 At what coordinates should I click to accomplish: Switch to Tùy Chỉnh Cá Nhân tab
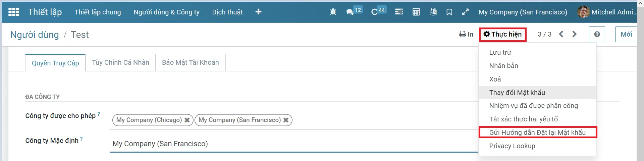click(x=120, y=62)
